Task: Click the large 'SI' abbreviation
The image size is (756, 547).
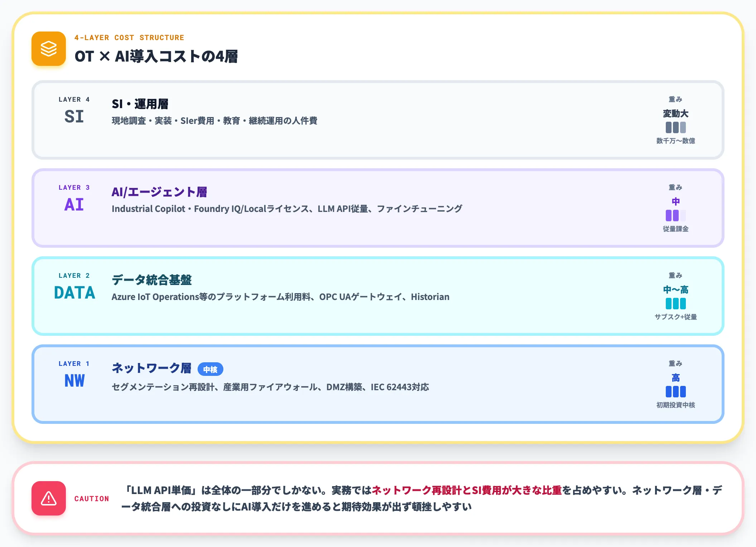Action: coord(74,117)
